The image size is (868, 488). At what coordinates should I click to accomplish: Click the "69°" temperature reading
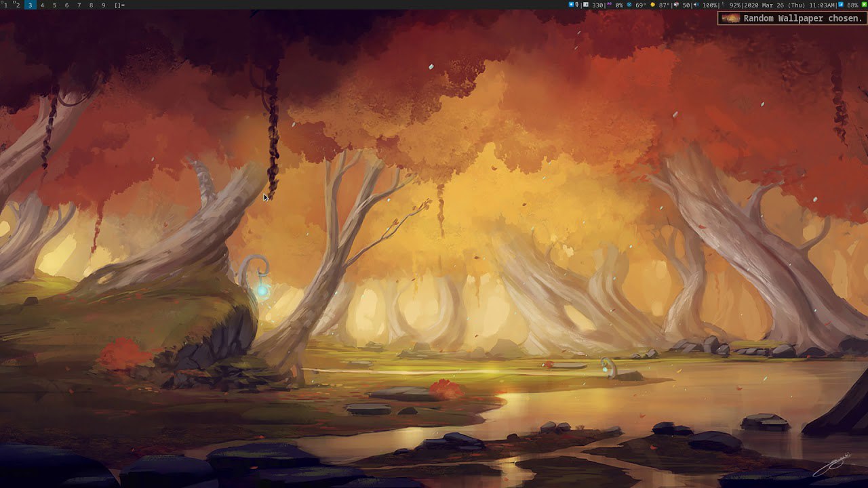(x=641, y=5)
